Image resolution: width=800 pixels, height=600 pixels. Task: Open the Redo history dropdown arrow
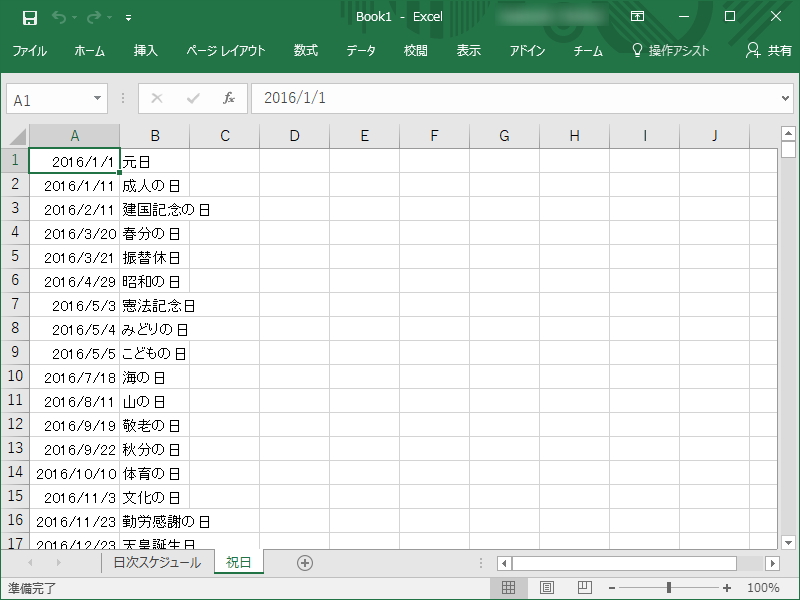pyautogui.click(x=109, y=18)
